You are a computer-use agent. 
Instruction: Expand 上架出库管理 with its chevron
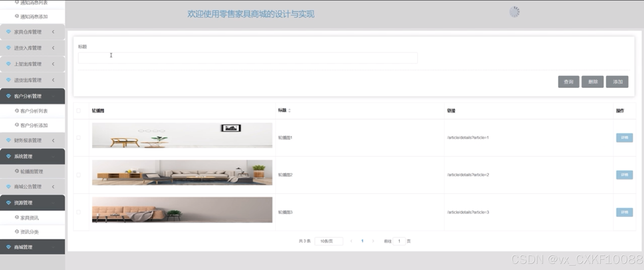[x=53, y=64]
